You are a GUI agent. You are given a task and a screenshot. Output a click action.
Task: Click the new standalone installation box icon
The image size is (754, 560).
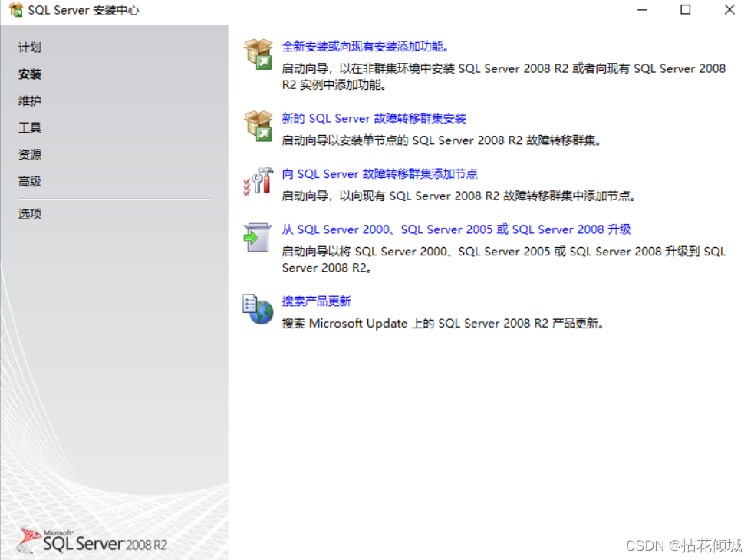point(258,54)
